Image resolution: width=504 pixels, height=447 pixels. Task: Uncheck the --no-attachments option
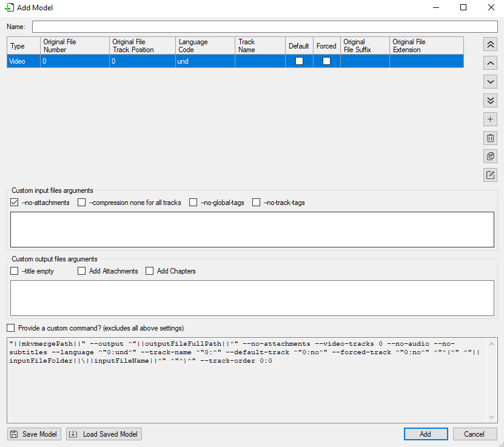14,203
